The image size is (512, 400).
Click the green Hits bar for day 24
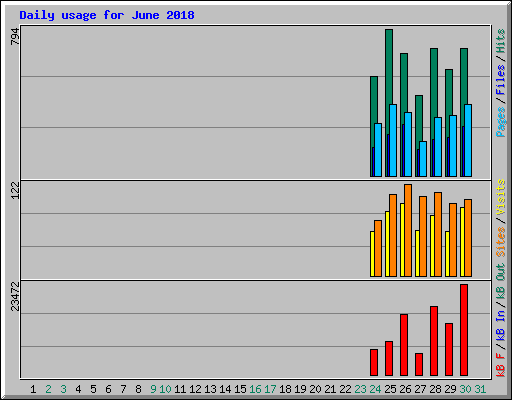[x=374, y=100]
